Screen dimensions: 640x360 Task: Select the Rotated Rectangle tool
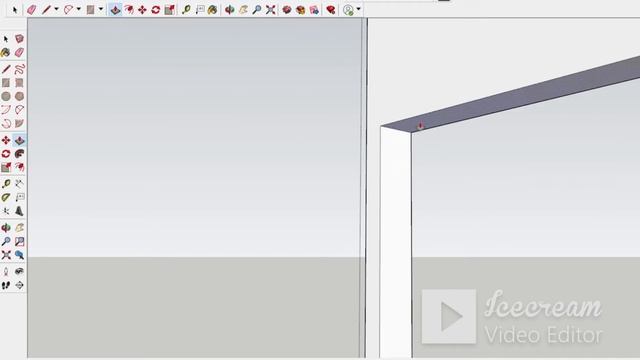click(x=19, y=83)
